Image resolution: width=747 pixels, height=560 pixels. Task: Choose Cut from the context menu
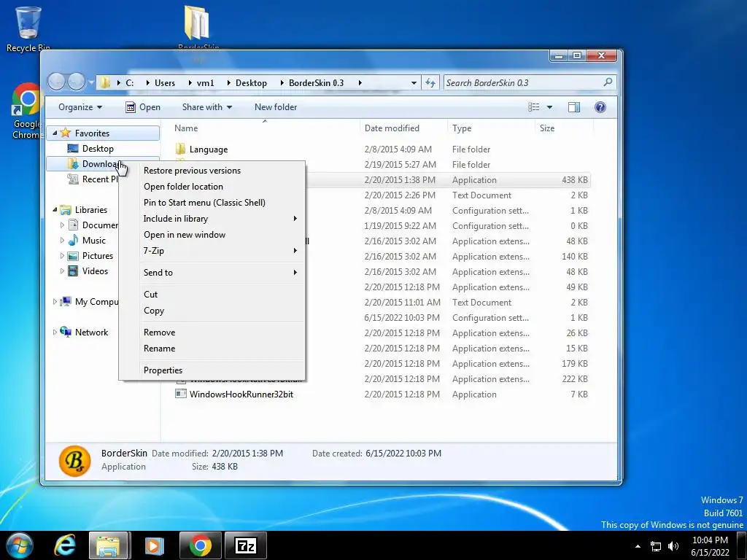point(150,295)
